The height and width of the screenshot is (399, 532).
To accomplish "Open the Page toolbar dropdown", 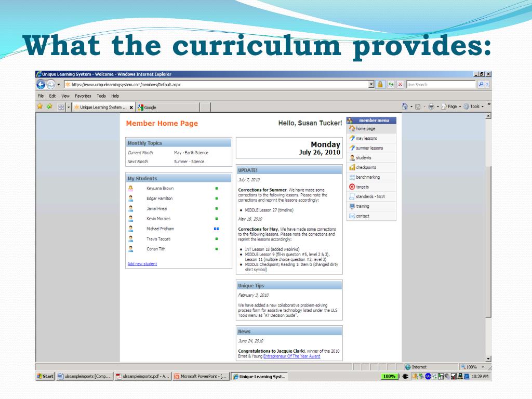I will point(451,107).
